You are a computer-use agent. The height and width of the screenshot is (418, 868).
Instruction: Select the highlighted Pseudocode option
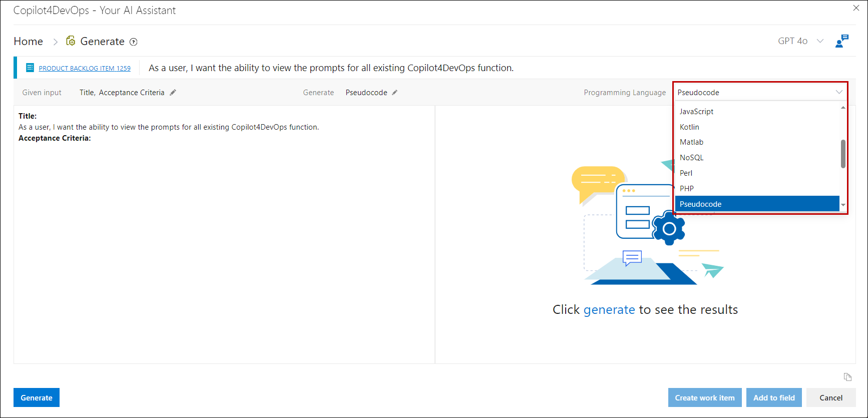pos(757,204)
